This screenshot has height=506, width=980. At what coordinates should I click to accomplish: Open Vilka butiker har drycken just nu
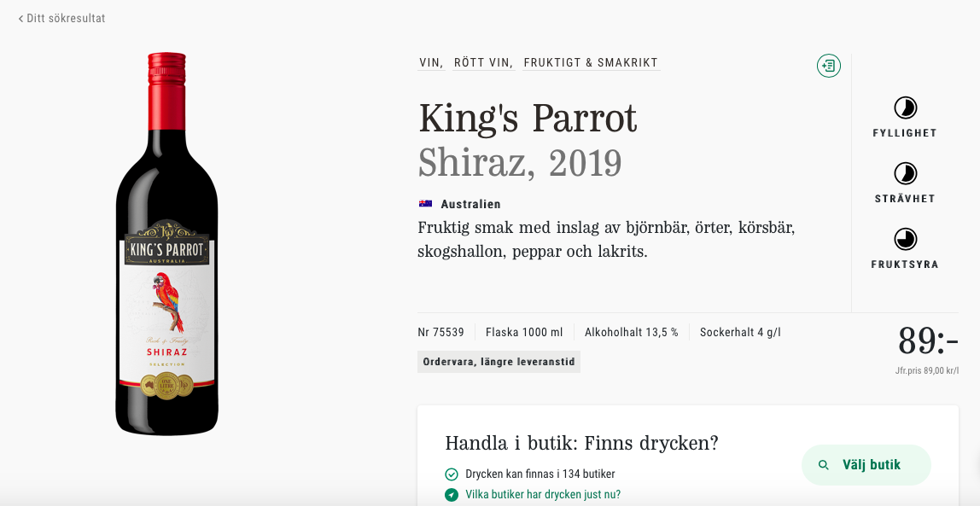coord(543,495)
